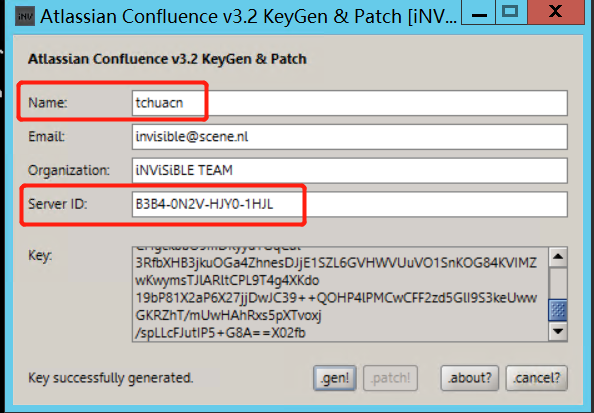Close the KeyGen window
Screen dimensions: 594x413
(556, 12)
